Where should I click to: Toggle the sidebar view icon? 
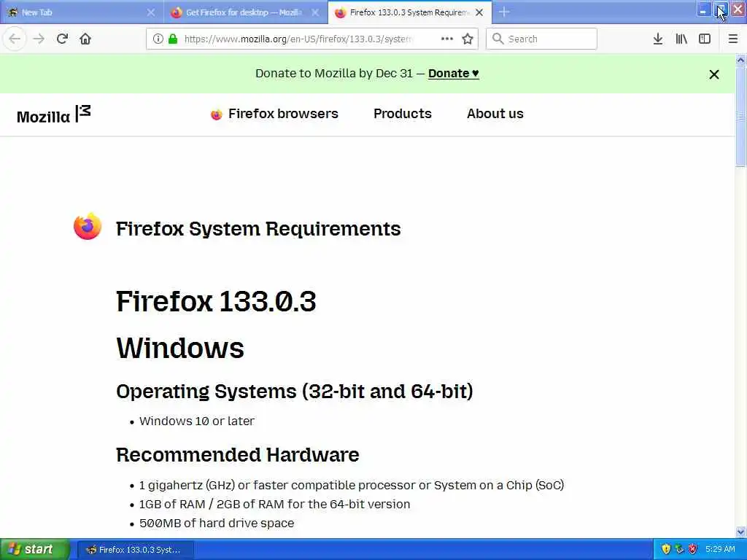coord(705,39)
